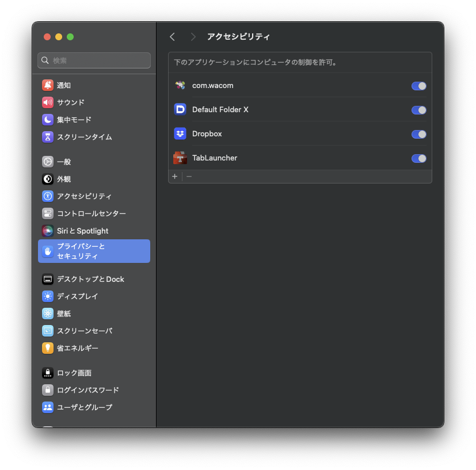Click the Dropbox app icon
The width and height of the screenshot is (476, 470).
(x=180, y=134)
